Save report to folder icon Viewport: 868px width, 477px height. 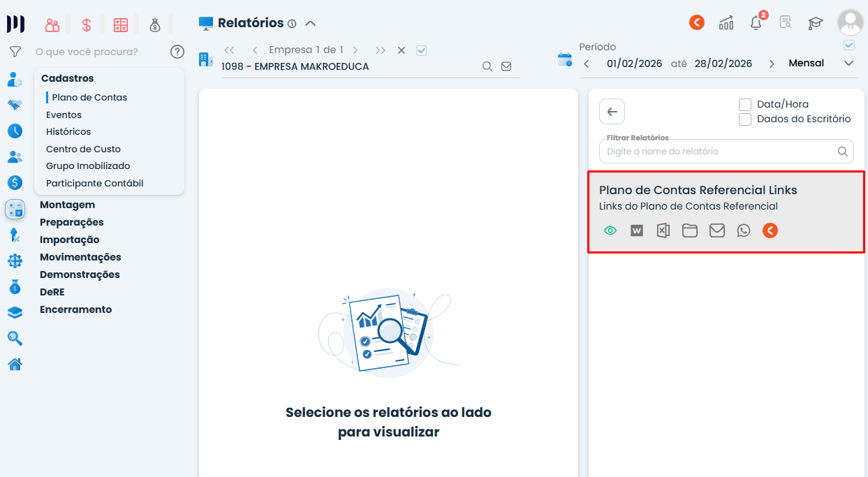tap(690, 230)
